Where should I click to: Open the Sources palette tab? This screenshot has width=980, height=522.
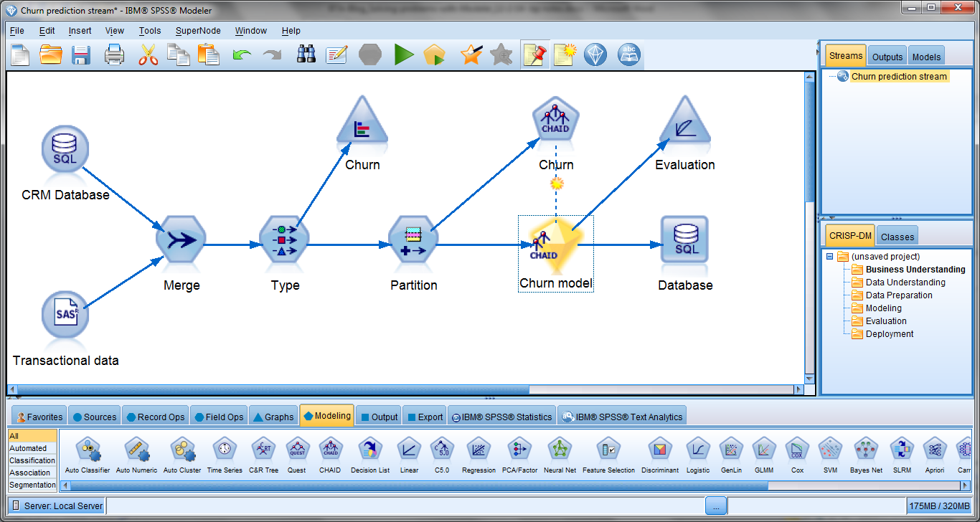95,417
